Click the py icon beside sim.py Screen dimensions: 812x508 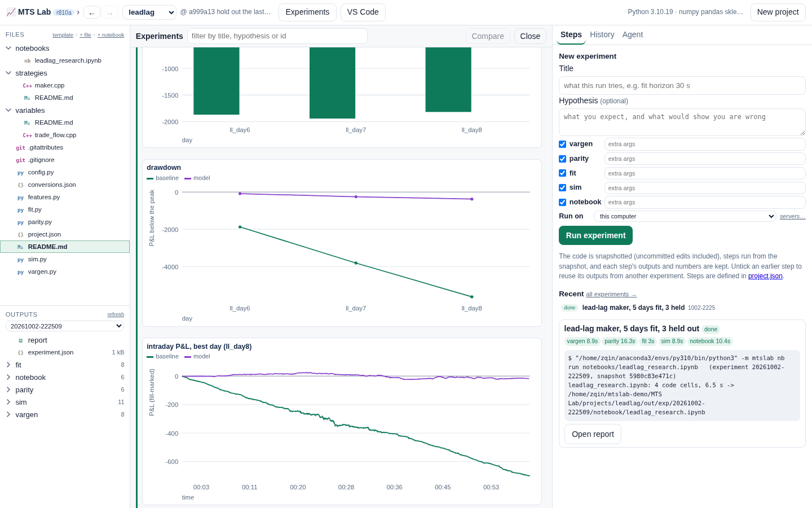20,259
